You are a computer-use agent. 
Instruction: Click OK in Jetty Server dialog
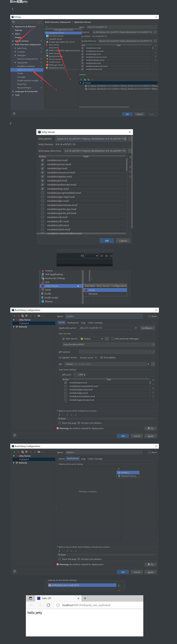tap(107, 241)
